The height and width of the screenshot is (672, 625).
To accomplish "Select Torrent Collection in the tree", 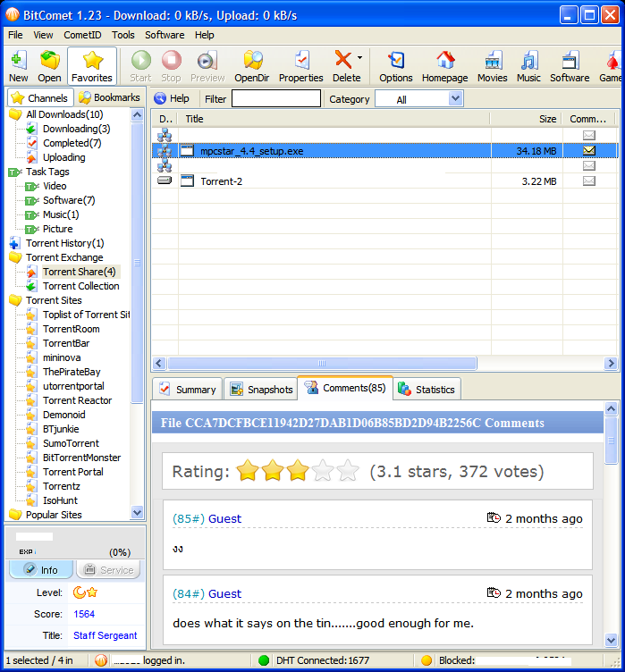I will coord(80,286).
